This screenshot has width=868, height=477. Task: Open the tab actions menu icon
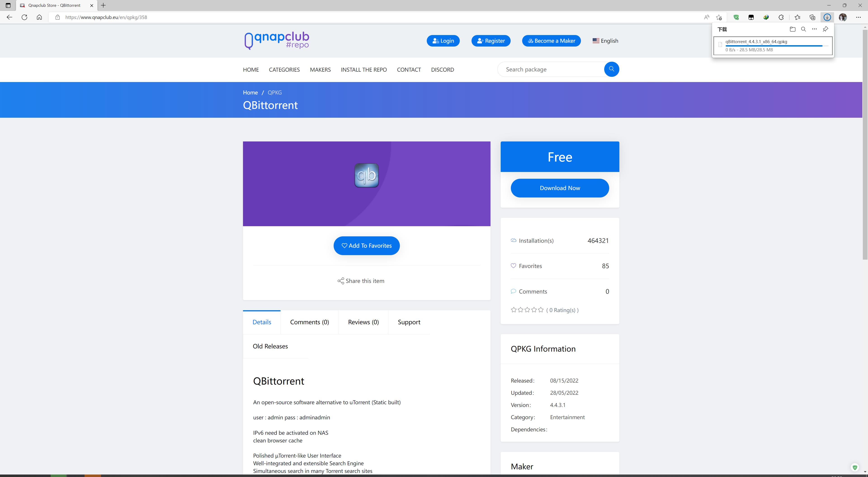pos(8,5)
